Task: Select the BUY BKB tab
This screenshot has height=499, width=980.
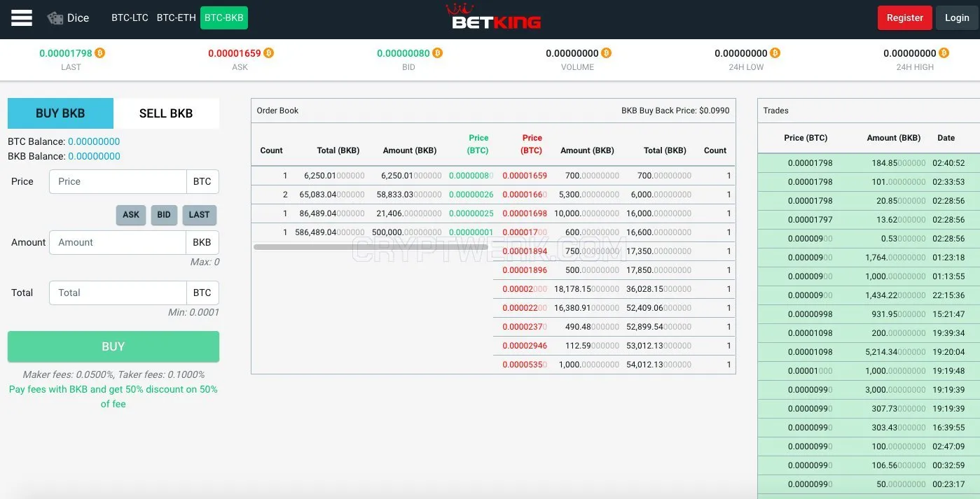Action: (x=60, y=113)
